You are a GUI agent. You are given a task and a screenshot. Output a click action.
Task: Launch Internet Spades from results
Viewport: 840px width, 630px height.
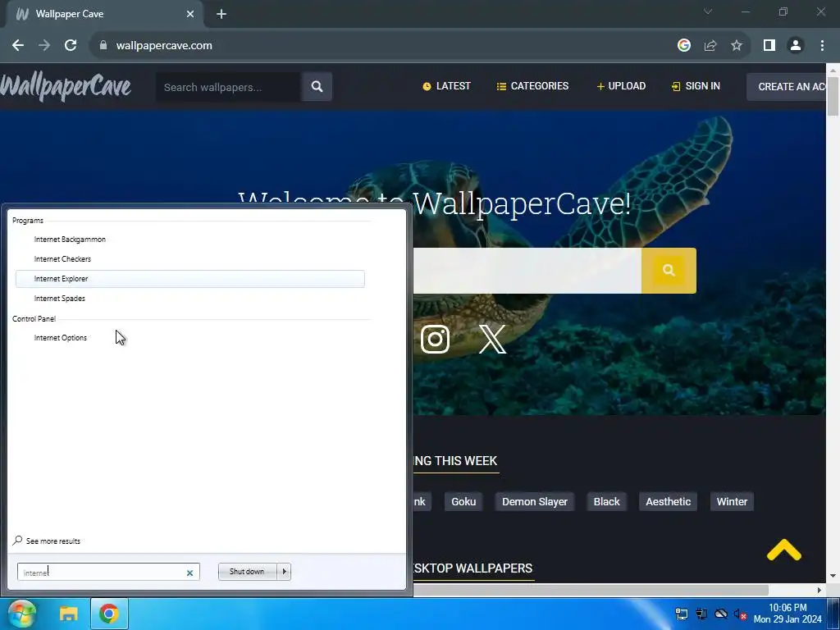tap(190, 299)
